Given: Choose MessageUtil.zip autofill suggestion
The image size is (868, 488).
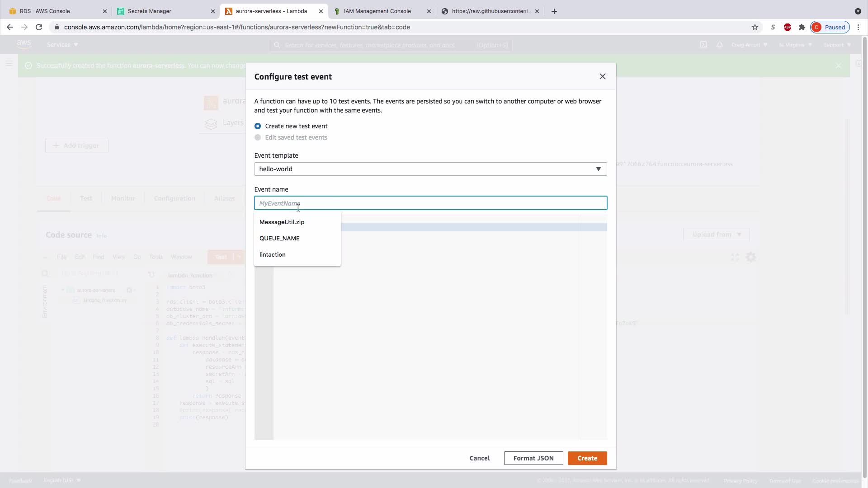Looking at the screenshot, I should point(282,222).
